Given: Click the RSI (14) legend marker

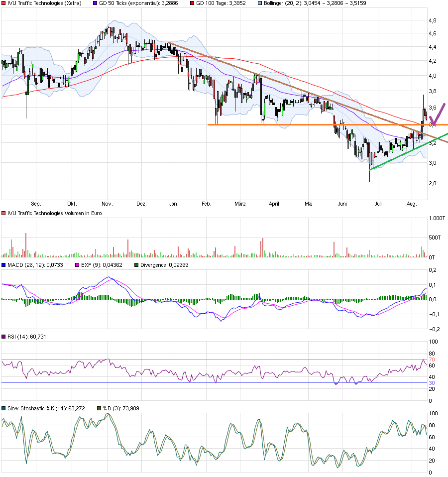Looking at the screenshot, I should (x=3, y=335).
